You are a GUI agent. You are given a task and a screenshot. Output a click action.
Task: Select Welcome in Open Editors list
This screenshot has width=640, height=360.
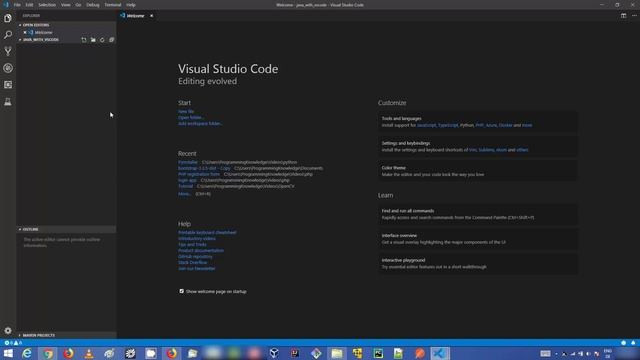(x=43, y=32)
